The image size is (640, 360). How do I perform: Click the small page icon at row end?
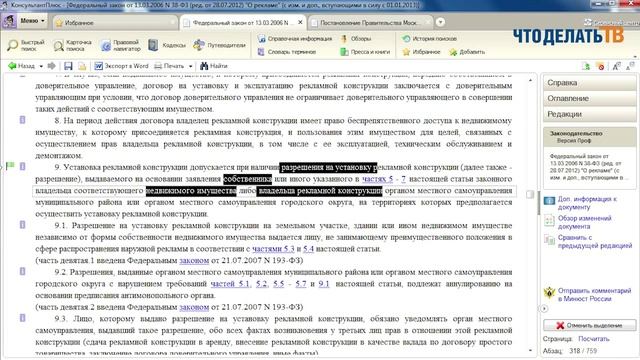(x=530, y=194)
